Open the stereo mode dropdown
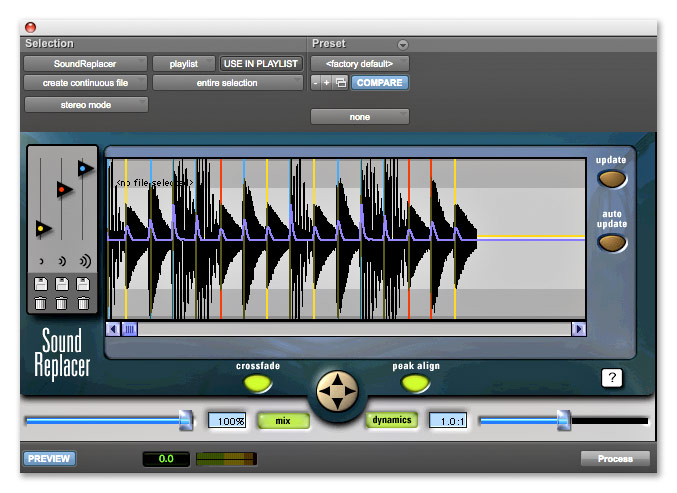 (86, 104)
